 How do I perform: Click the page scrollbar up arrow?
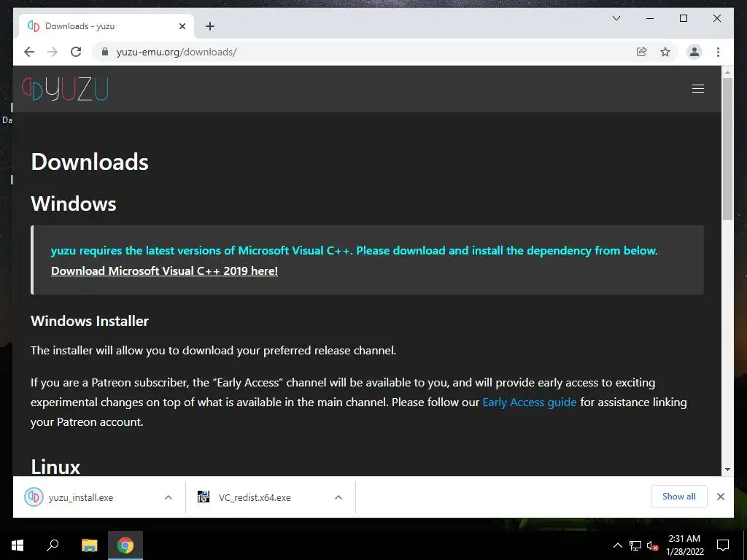point(727,72)
